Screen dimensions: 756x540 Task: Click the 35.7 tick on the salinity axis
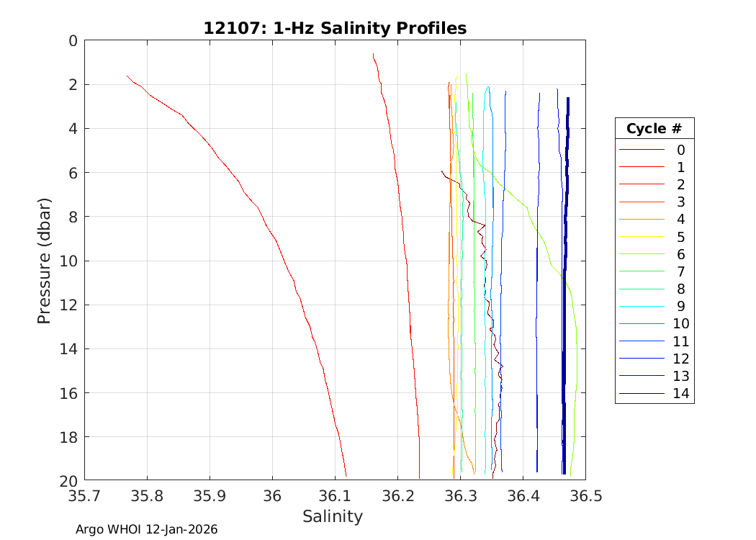(x=85, y=496)
